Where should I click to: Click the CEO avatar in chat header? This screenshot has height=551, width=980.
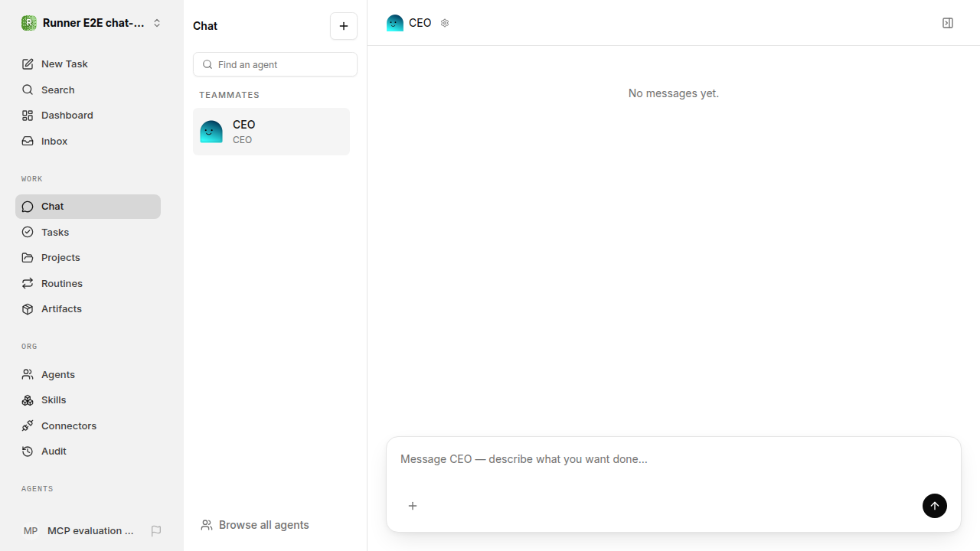pos(395,23)
